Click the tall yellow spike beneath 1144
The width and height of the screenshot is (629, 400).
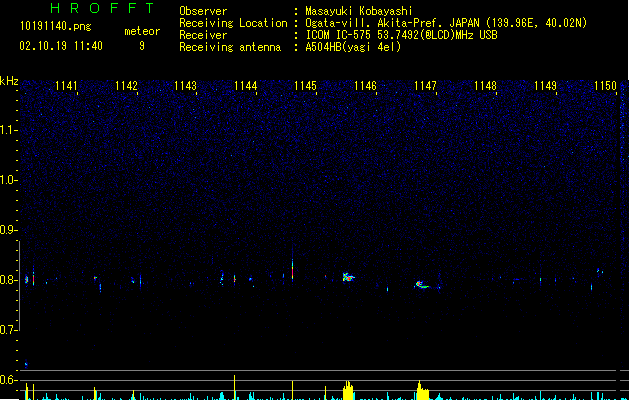[x=235, y=387]
